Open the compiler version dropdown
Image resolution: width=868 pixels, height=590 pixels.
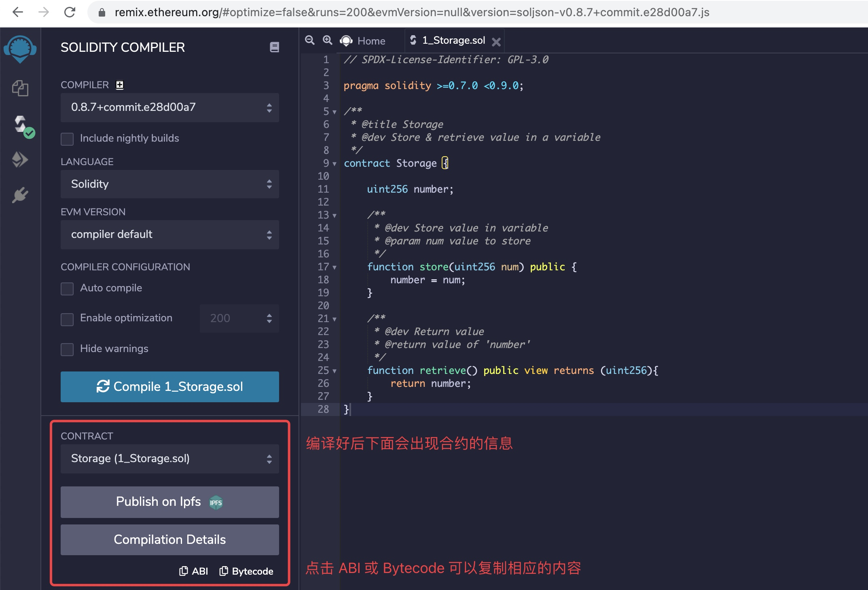coord(169,108)
